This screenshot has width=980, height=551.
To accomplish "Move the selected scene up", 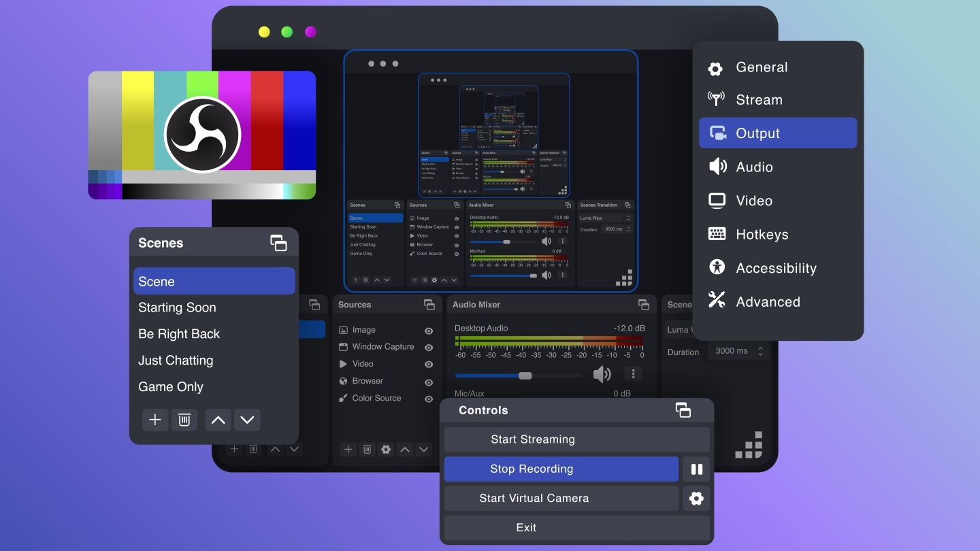I will pyautogui.click(x=218, y=420).
